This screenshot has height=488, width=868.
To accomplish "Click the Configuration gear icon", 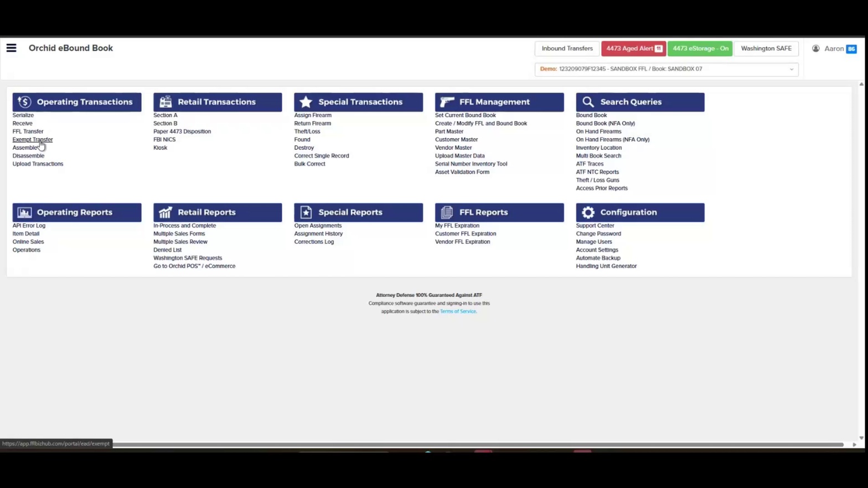I will coord(588,212).
